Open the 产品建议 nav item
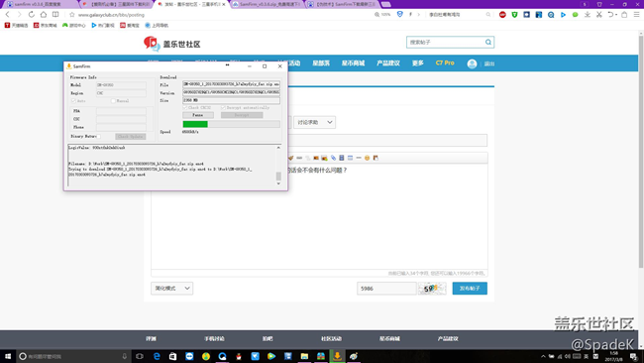The width and height of the screenshot is (644, 363). point(388,62)
